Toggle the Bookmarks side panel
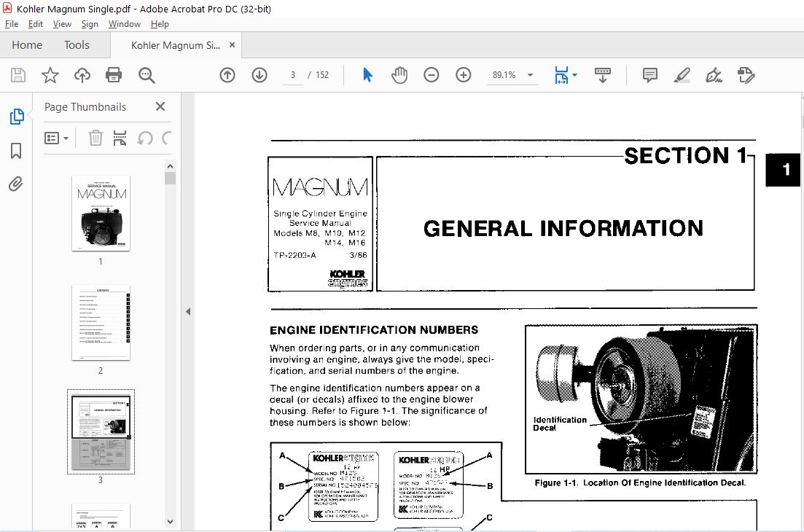The width and height of the screenshot is (804, 532). (x=16, y=151)
